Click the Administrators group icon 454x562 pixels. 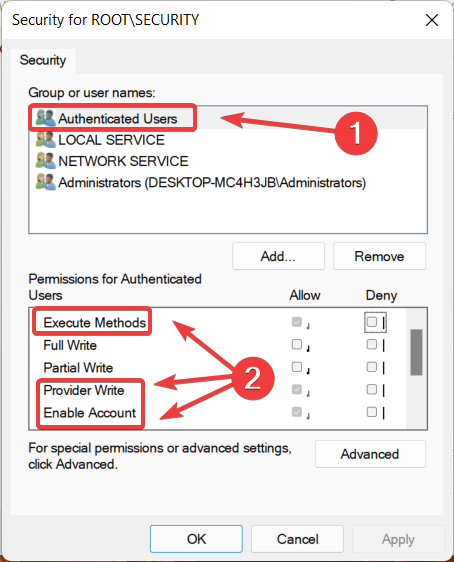coord(46,182)
